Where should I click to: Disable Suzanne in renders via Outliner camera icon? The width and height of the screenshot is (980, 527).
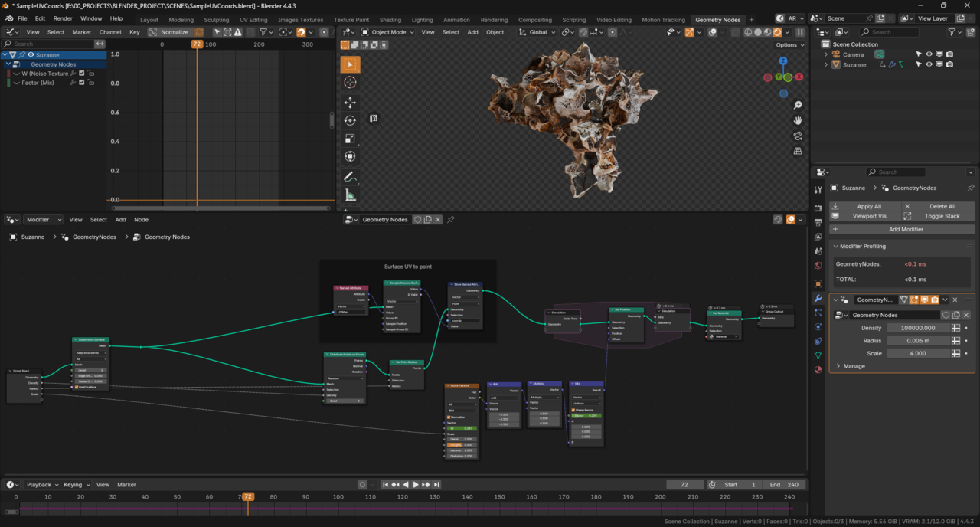(x=949, y=64)
